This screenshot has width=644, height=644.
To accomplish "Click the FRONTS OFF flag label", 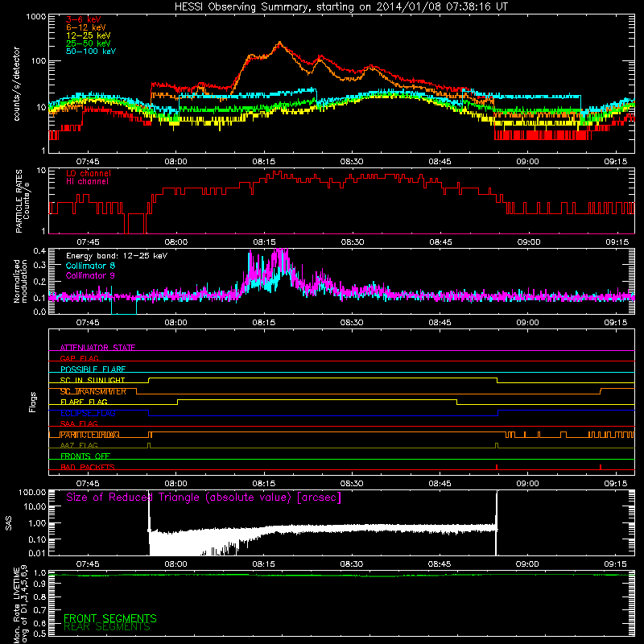I will point(85,456).
